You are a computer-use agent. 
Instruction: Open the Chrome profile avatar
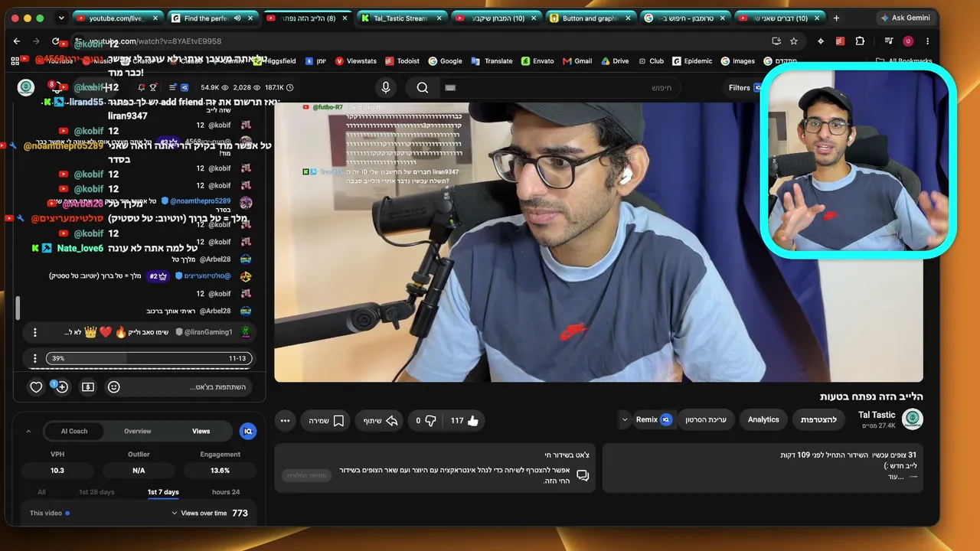(908, 41)
